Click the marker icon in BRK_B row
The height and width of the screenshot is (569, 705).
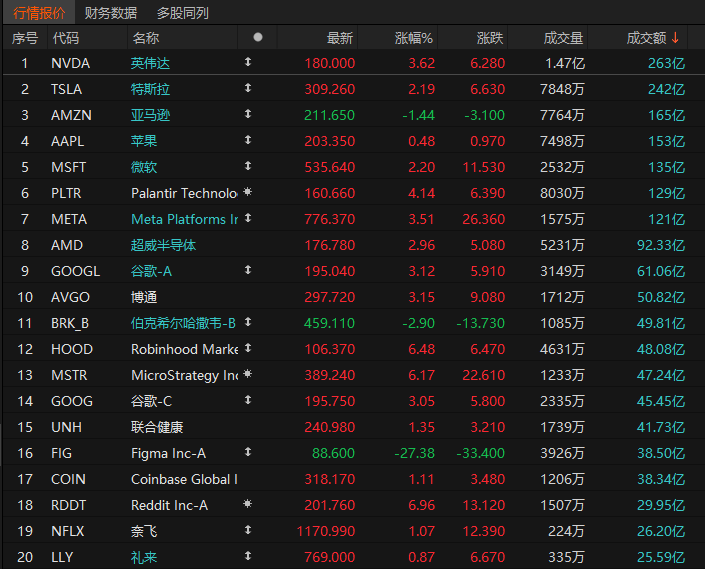coord(248,322)
